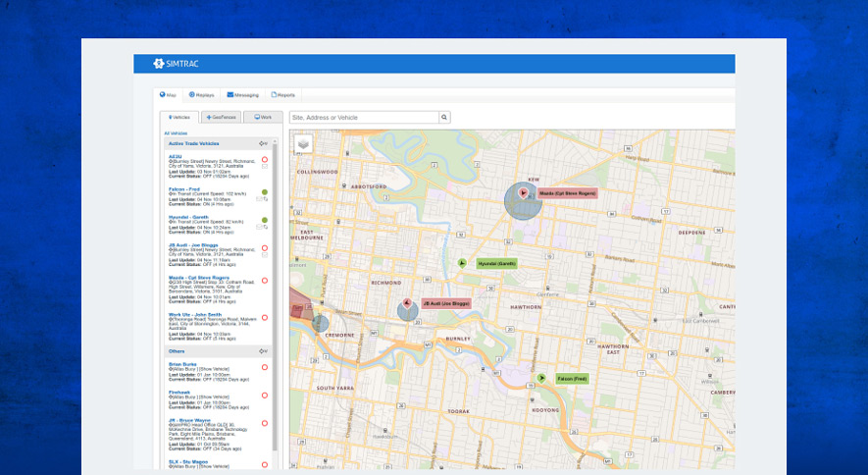
Task: Click the JB Audi (Joe Bloggs) red map label
Action: (x=446, y=303)
